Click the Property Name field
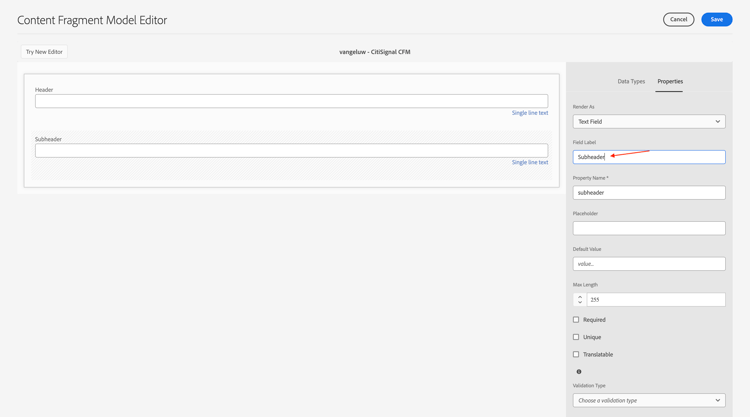Viewport: 750px width, 417px height. point(649,193)
